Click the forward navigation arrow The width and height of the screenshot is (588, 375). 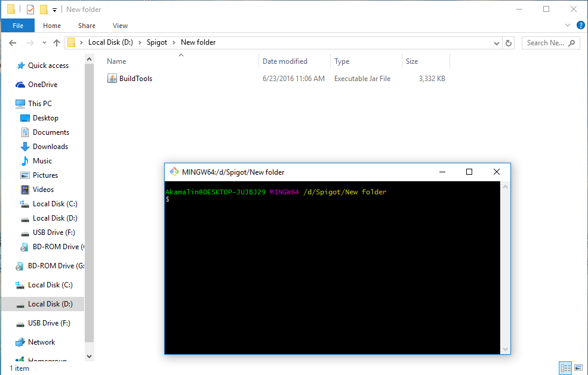click(x=30, y=43)
